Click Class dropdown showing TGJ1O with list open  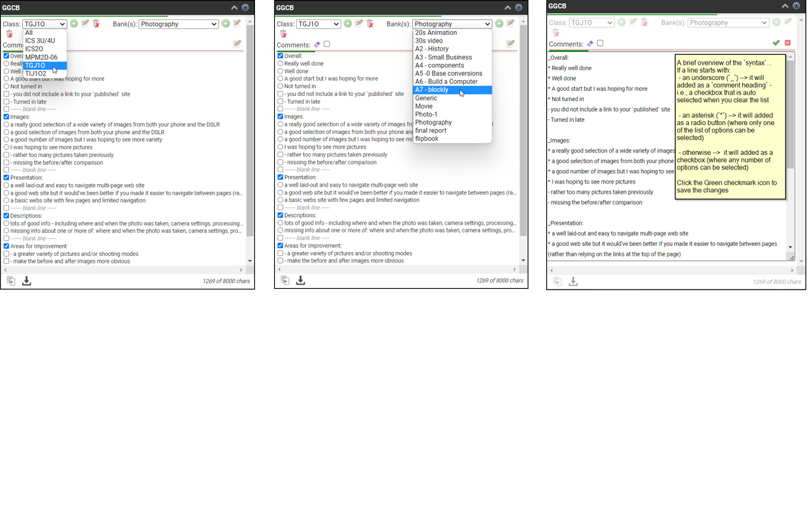click(44, 24)
